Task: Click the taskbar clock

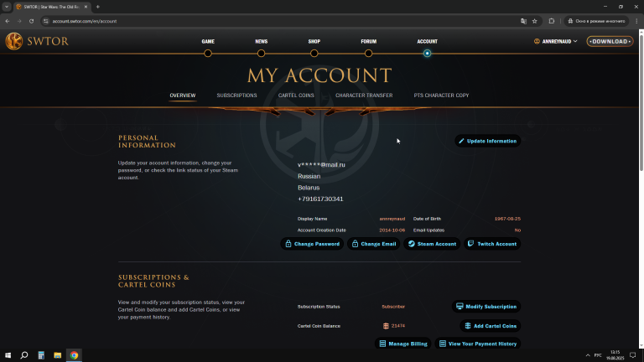Action: [615, 355]
